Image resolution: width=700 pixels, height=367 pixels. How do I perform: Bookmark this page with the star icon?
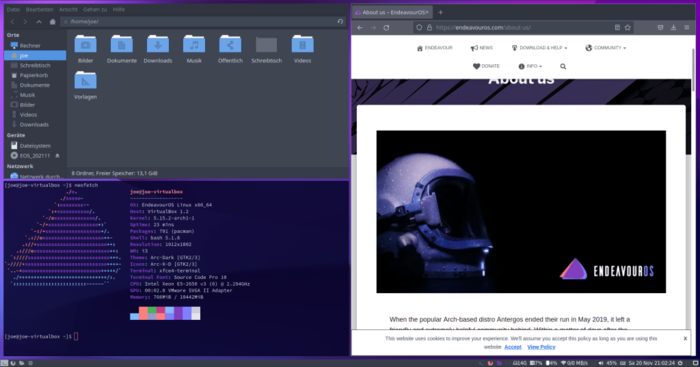click(x=628, y=28)
